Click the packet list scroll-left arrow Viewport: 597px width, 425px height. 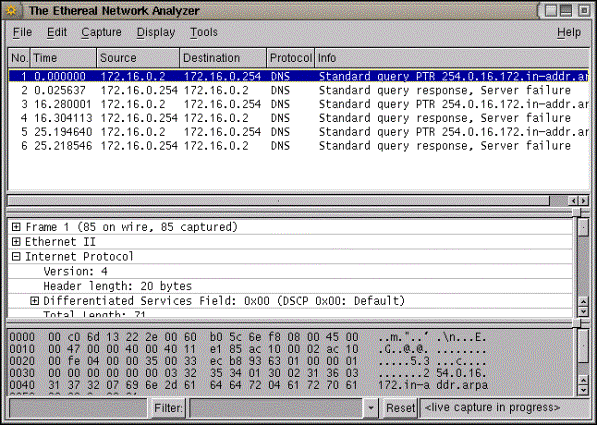574,200
